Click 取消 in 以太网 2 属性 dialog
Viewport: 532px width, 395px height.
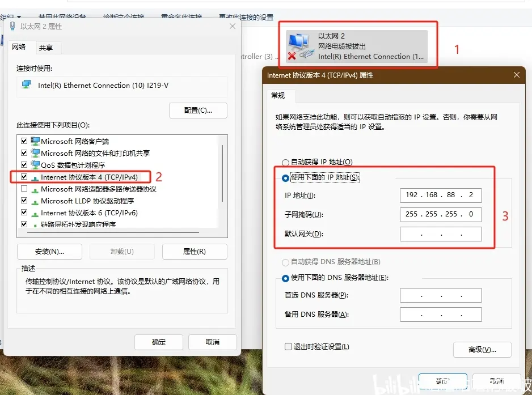(x=212, y=342)
